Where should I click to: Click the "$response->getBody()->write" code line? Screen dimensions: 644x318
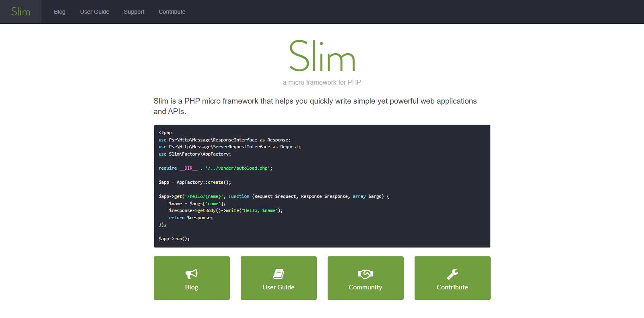[x=226, y=210]
